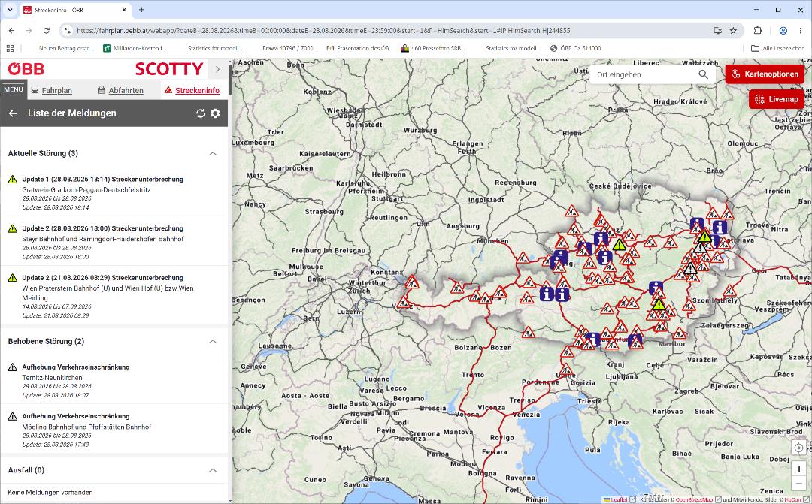Viewport: 812px width, 504px height.
Task: Bookmark this page with star icon
Action: [x=733, y=31]
